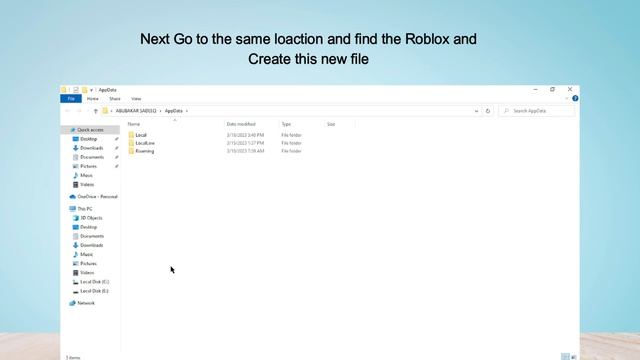Open the View ribbon tab
Screen dimensions: 640x360
point(136,99)
